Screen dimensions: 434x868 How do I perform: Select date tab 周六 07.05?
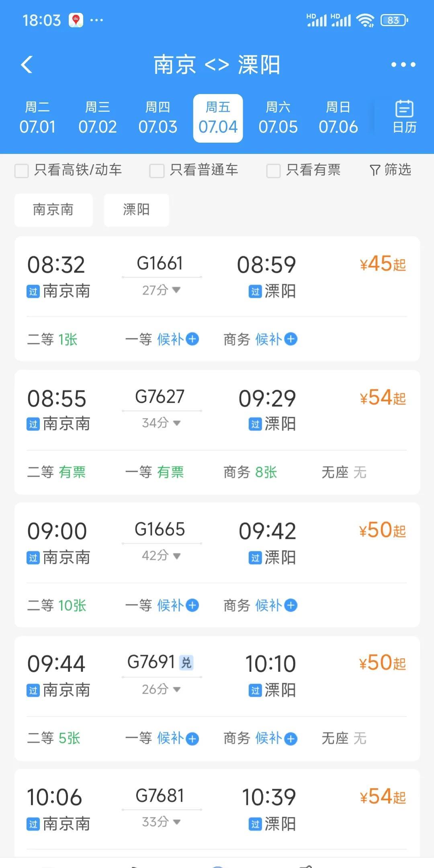278,118
